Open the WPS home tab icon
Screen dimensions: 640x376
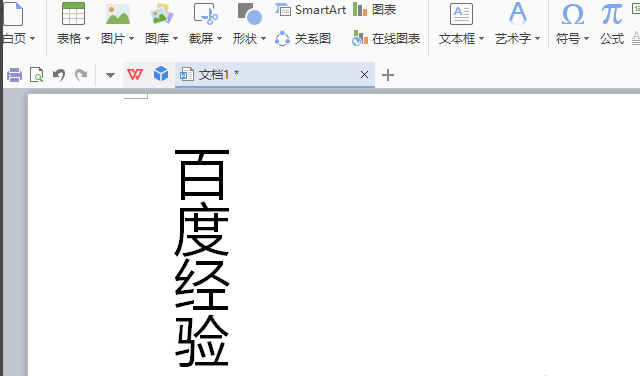tap(135, 74)
